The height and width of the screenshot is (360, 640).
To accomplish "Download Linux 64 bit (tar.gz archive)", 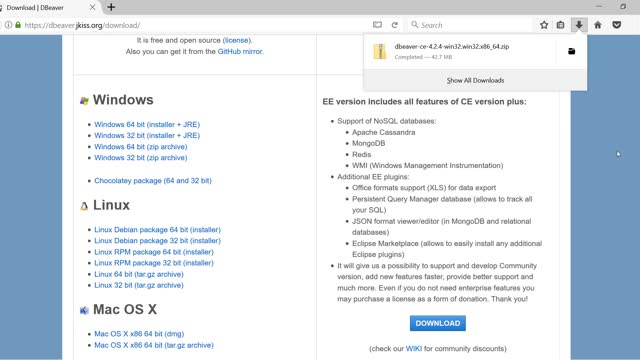I will tap(139, 274).
